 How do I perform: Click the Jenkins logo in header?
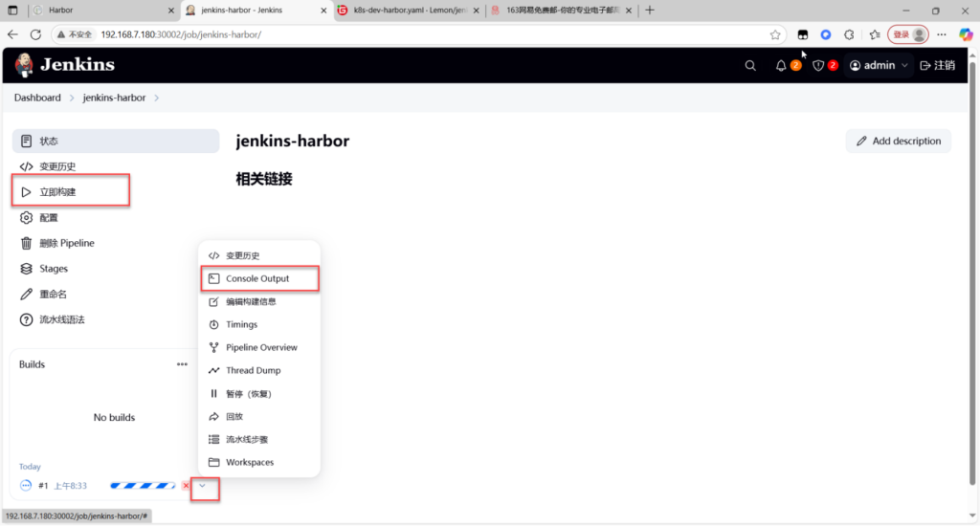65,65
